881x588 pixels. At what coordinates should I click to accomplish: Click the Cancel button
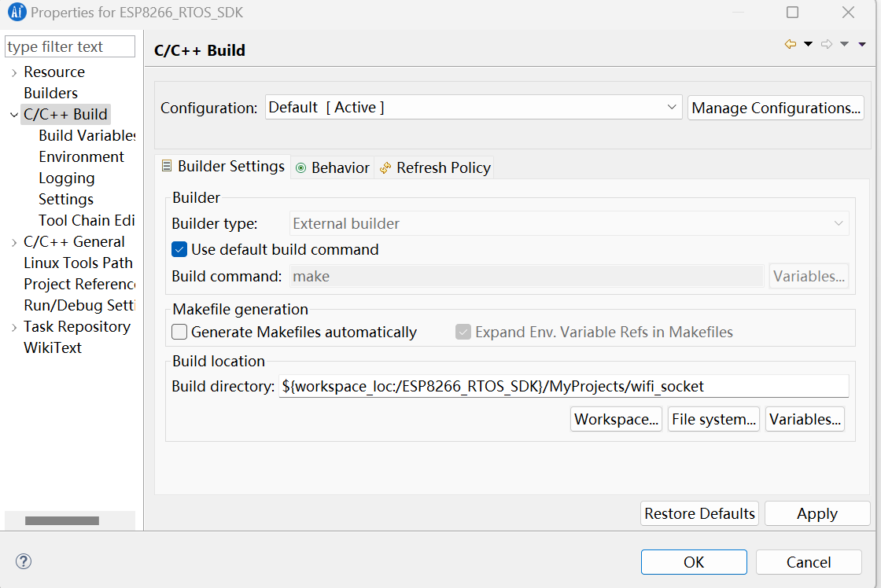tap(809, 562)
